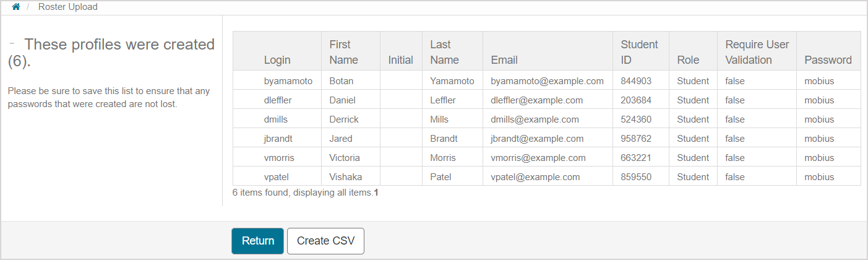This screenshot has height=260, width=868.
Task: Select the First Name column header
Action: tap(343, 52)
